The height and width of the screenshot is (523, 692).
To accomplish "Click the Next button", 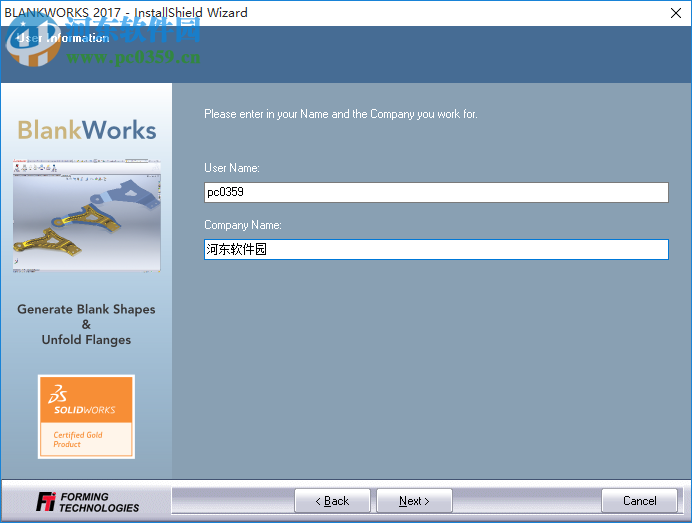I will (414, 500).
